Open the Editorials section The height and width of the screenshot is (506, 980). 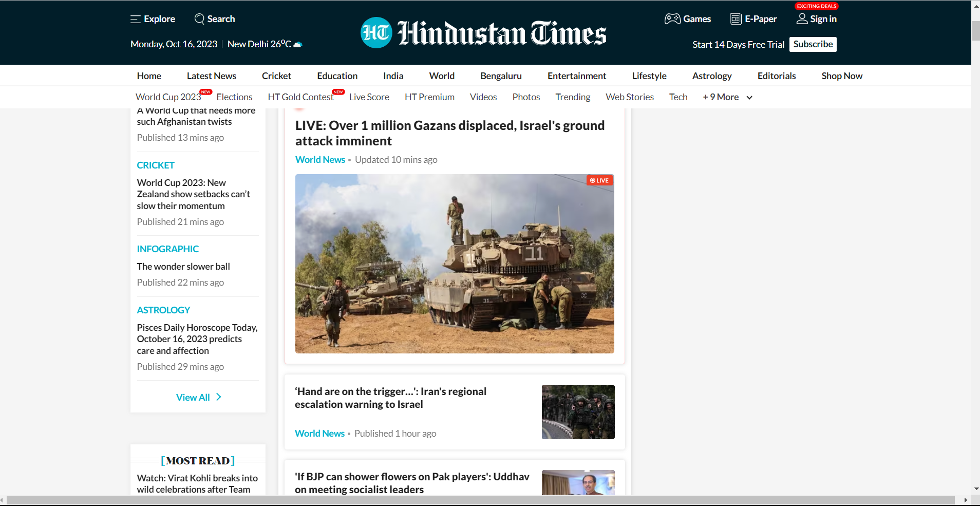777,76
